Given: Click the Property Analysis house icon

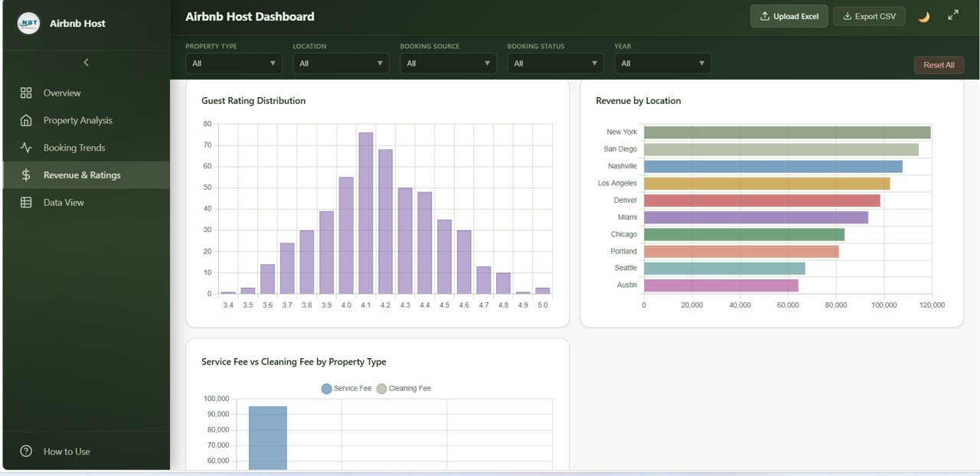Looking at the screenshot, I should [x=26, y=120].
